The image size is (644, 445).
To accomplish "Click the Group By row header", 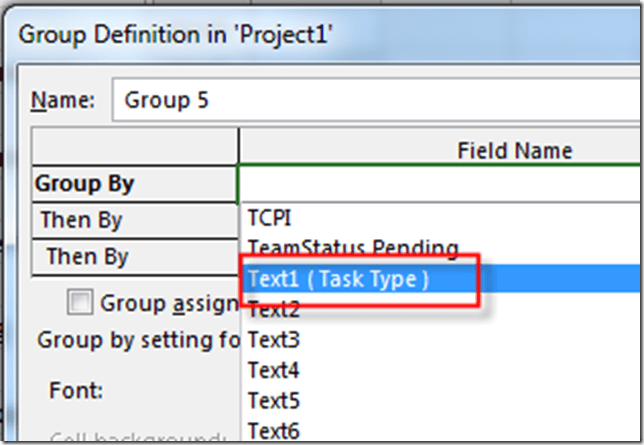I will tap(134, 184).
